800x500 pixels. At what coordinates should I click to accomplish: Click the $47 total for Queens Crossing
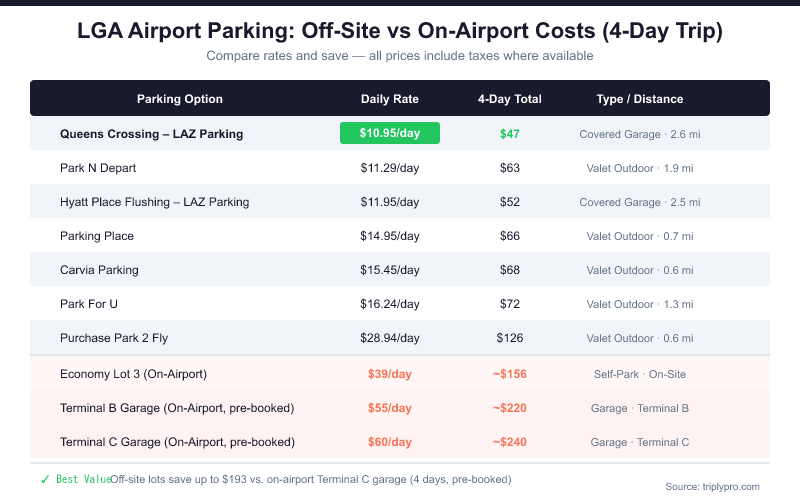(x=510, y=133)
